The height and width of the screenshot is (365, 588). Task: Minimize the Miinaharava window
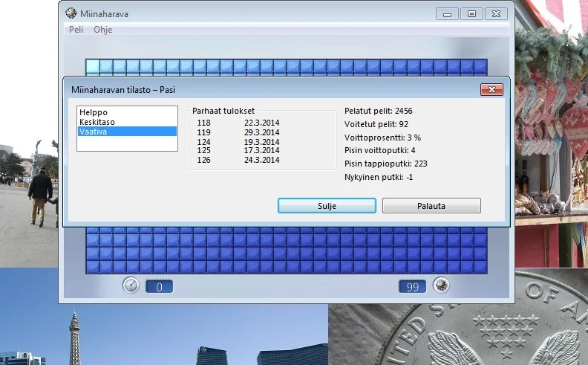[446, 13]
